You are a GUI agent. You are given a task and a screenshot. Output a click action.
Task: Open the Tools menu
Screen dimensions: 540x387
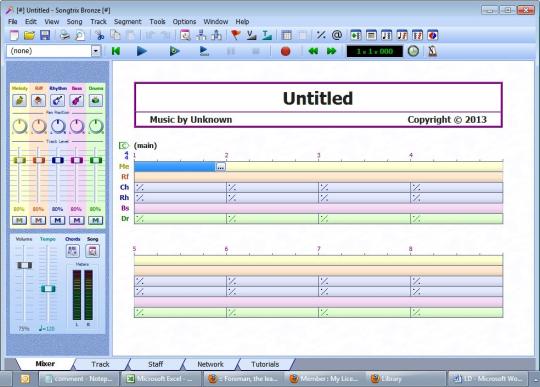(157, 21)
